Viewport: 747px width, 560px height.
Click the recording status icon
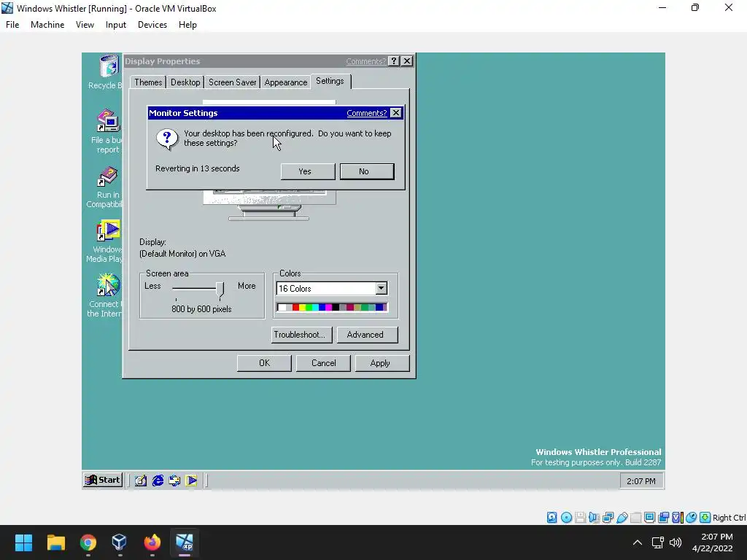(663, 518)
